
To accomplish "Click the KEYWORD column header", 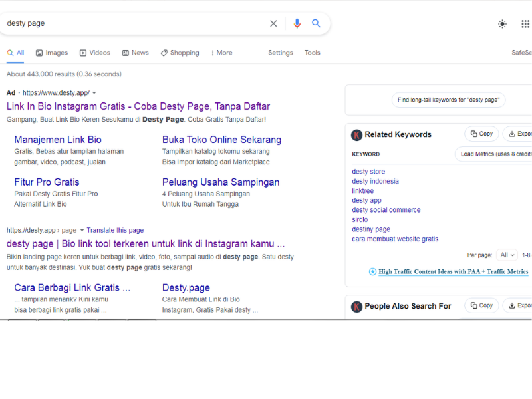I will tap(366, 154).
